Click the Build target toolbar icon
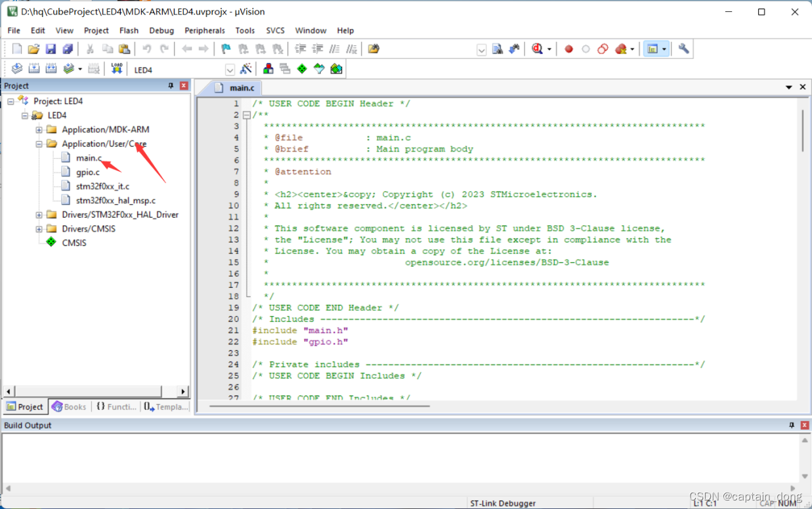812x509 pixels. (34, 69)
